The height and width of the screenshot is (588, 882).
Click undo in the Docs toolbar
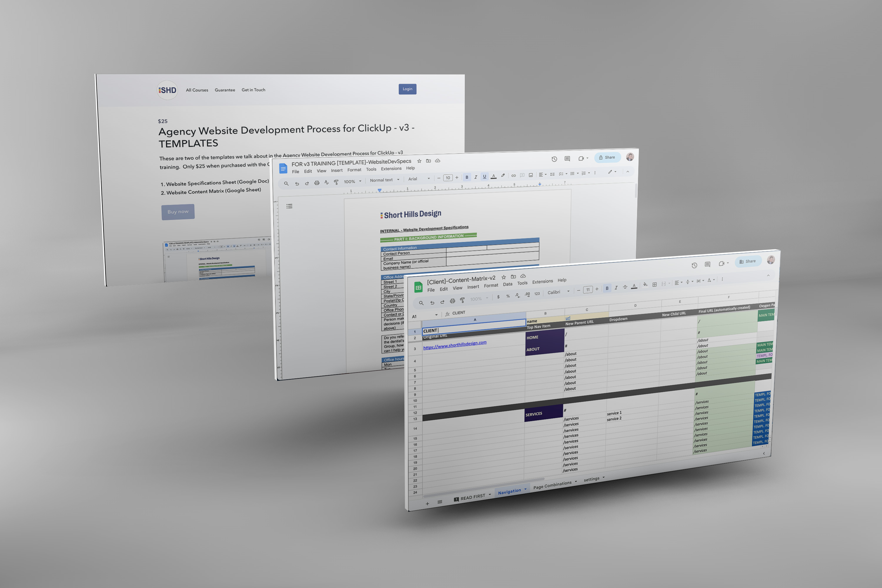tap(297, 184)
